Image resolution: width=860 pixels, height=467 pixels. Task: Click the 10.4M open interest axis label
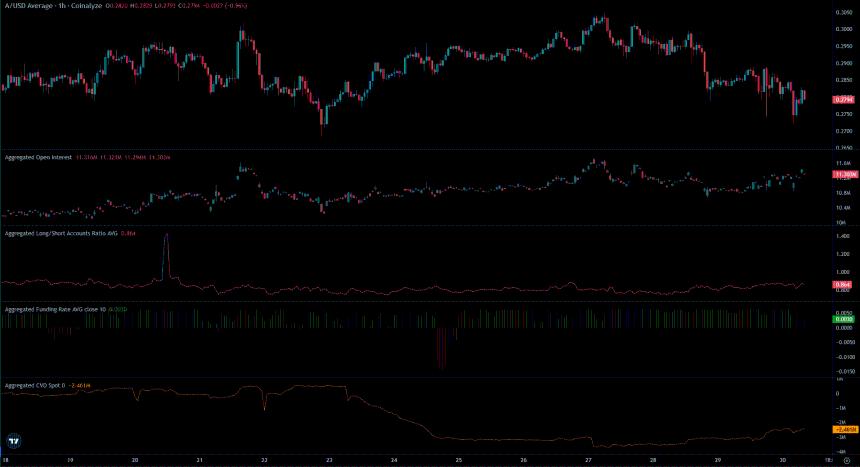coord(843,208)
